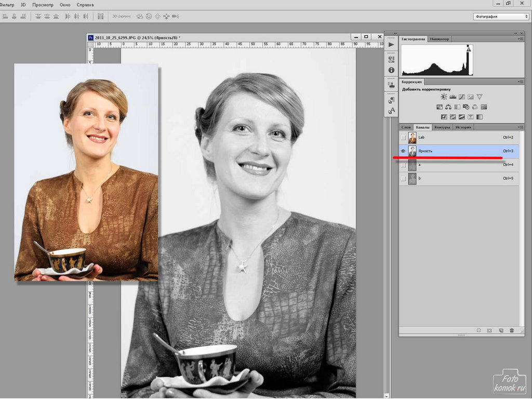
Task: Open the Properties panel icon
Action: (x=391, y=59)
